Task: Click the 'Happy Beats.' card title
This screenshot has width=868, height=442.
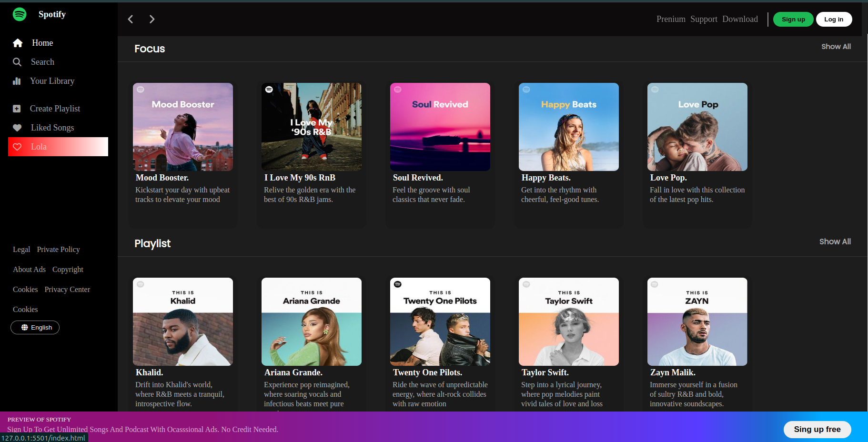Action: click(x=546, y=178)
